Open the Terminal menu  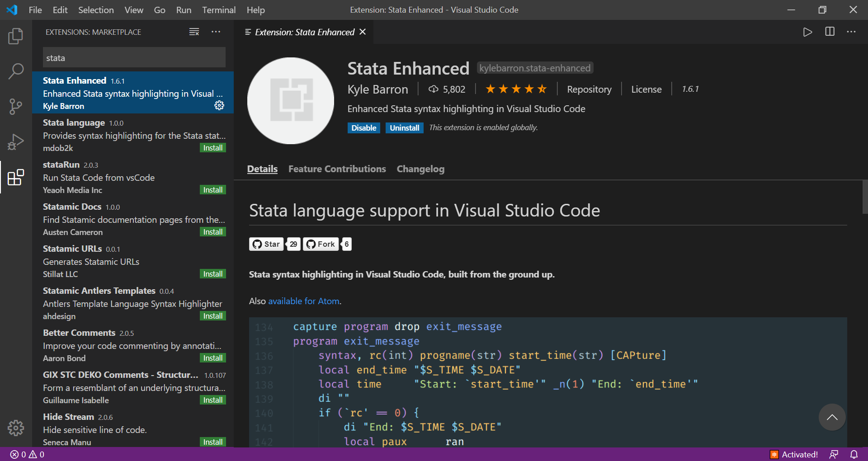(218, 9)
